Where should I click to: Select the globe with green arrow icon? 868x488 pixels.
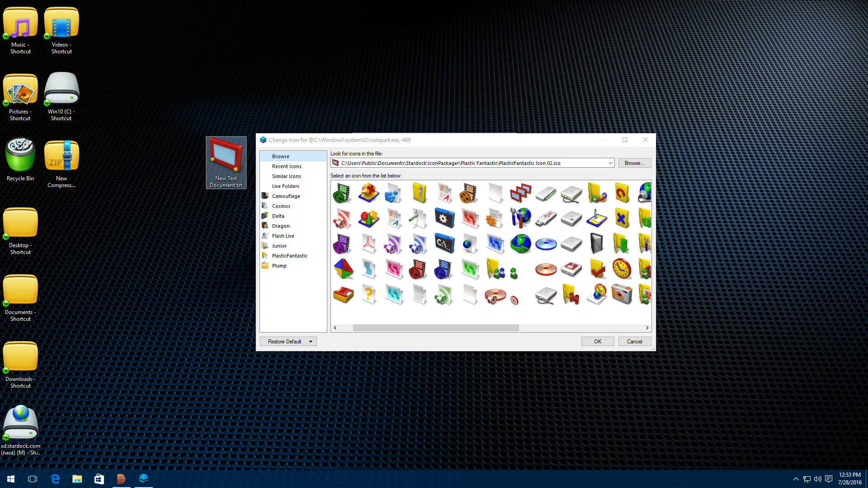[521, 244]
